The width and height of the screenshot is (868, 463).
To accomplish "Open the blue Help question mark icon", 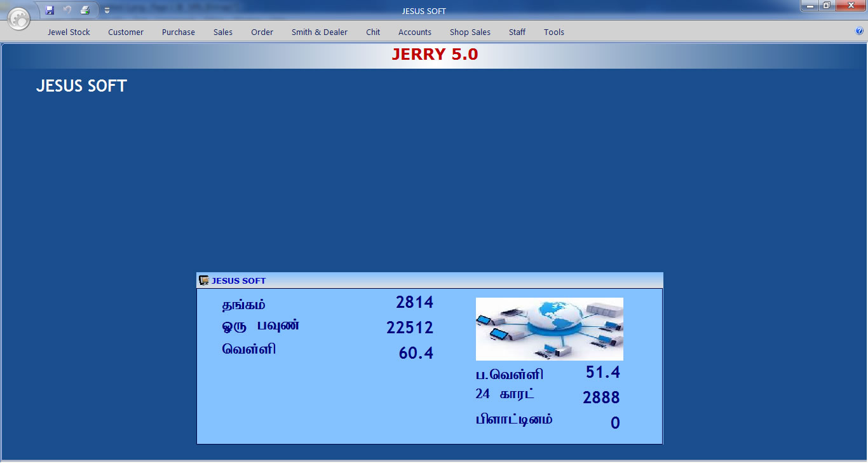I will [860, 31].
